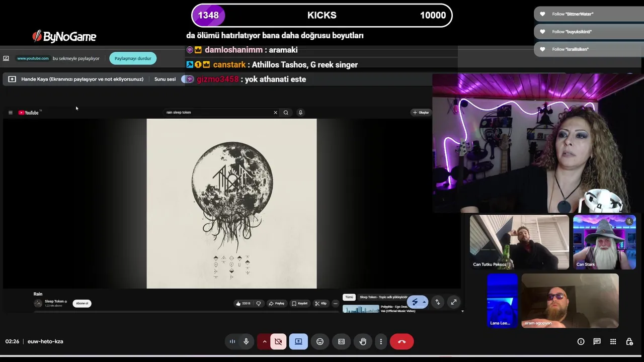Open the meeting details info icon
The height and width of the screenshot is (362, 644).
click(581, 341)
